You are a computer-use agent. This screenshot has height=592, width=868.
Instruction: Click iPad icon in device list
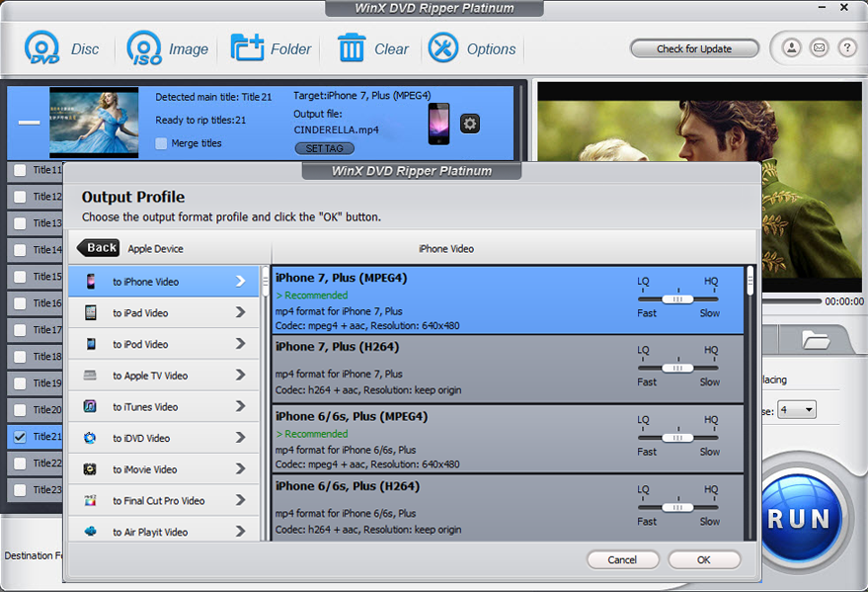pos(90,313)
